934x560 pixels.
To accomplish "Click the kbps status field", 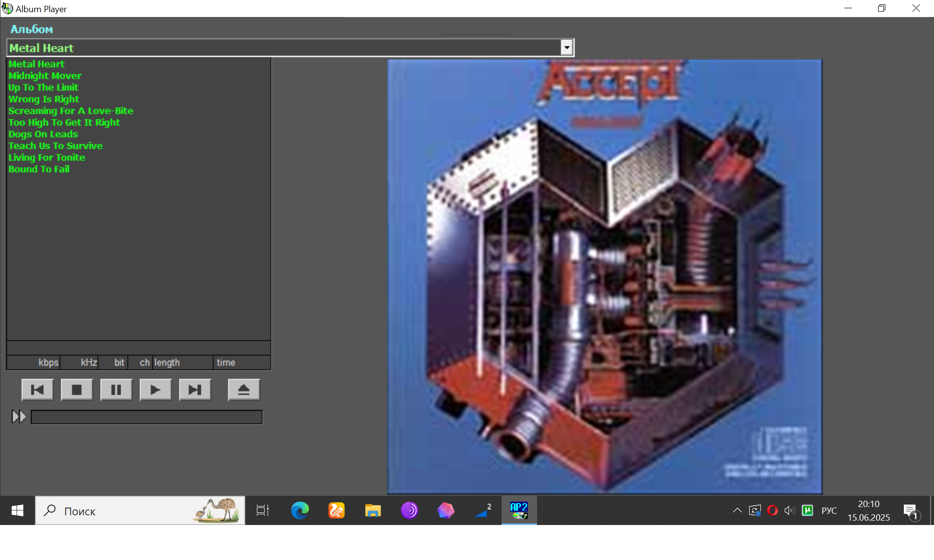I will (34, 363).
